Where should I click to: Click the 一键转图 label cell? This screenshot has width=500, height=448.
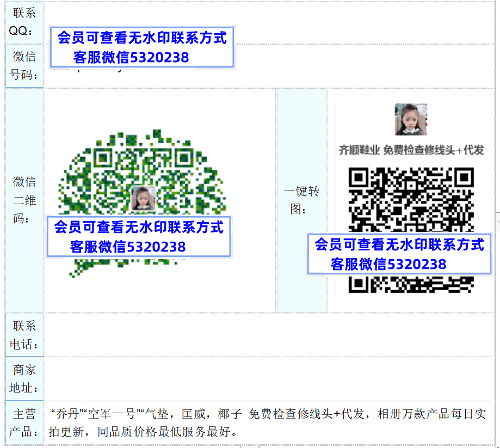coord(301,200)
